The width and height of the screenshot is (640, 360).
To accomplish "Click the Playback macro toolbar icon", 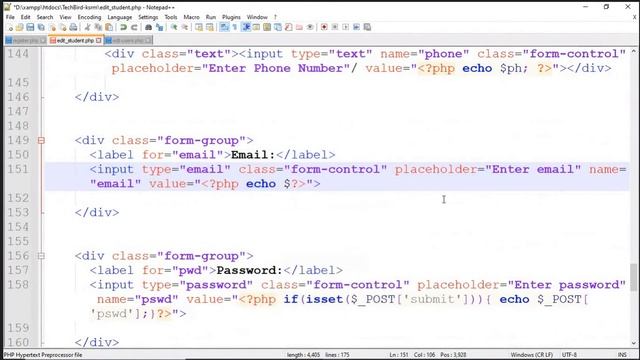I will click(346, 27).
